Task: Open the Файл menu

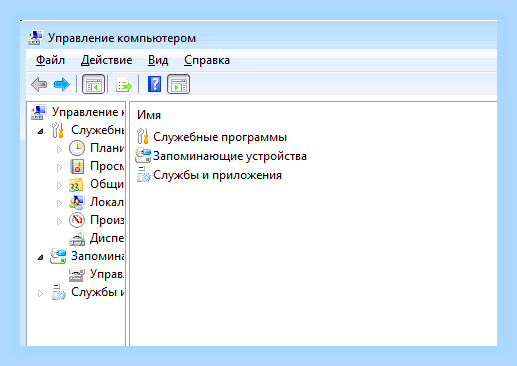Action: (x=50, y=60)
